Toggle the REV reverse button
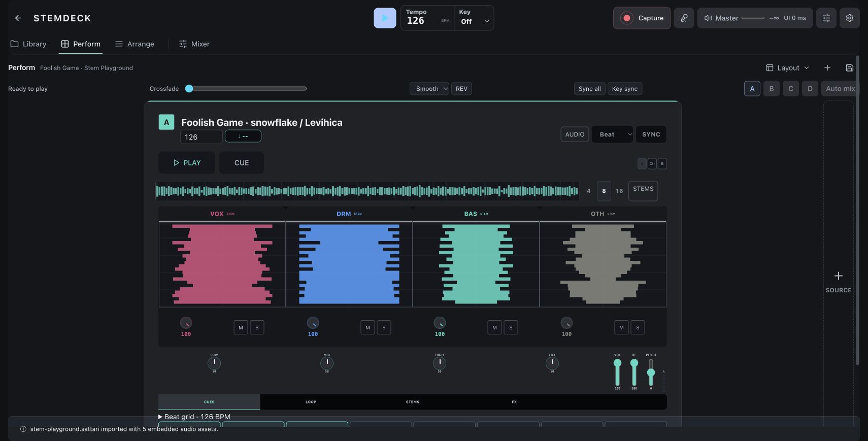 pos(461,89)
